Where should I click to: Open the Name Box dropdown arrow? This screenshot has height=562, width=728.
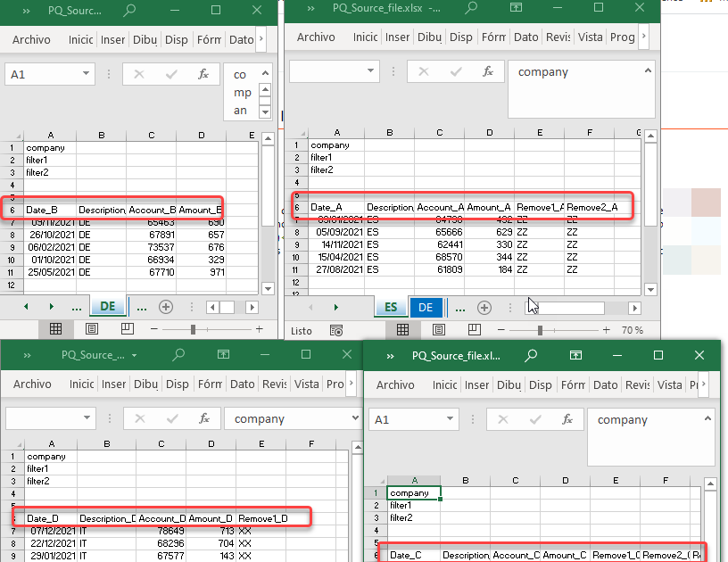click(372, 72)
